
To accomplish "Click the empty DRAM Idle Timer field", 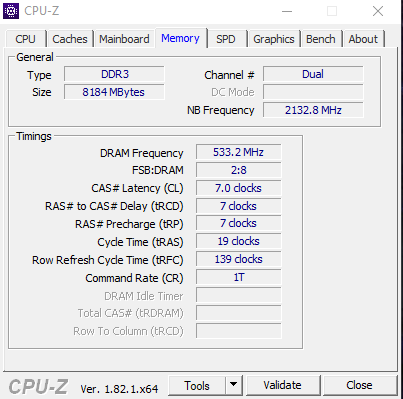I will [239, 295].
